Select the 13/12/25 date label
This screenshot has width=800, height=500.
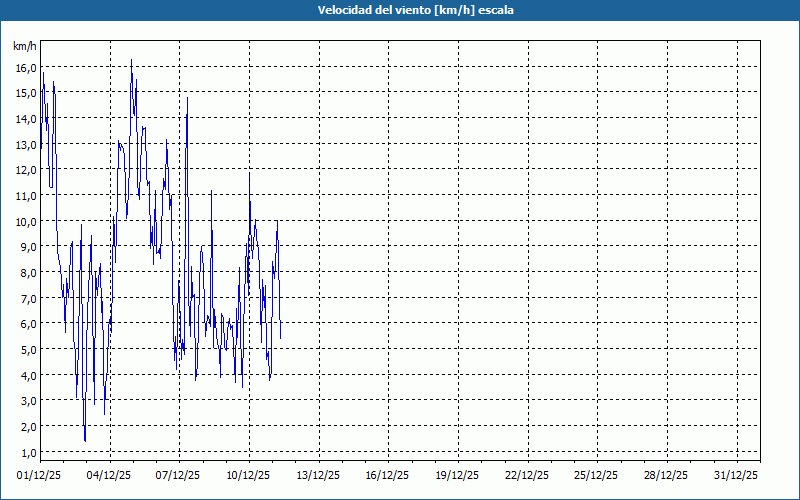(319, 476)
